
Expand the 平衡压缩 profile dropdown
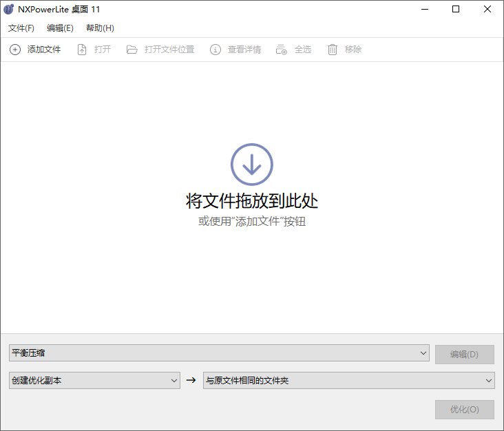coord(219,353)
